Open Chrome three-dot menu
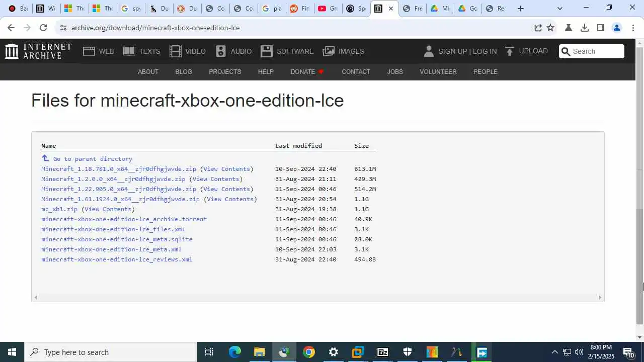This screenshot has width=644, height=362. 633,28
